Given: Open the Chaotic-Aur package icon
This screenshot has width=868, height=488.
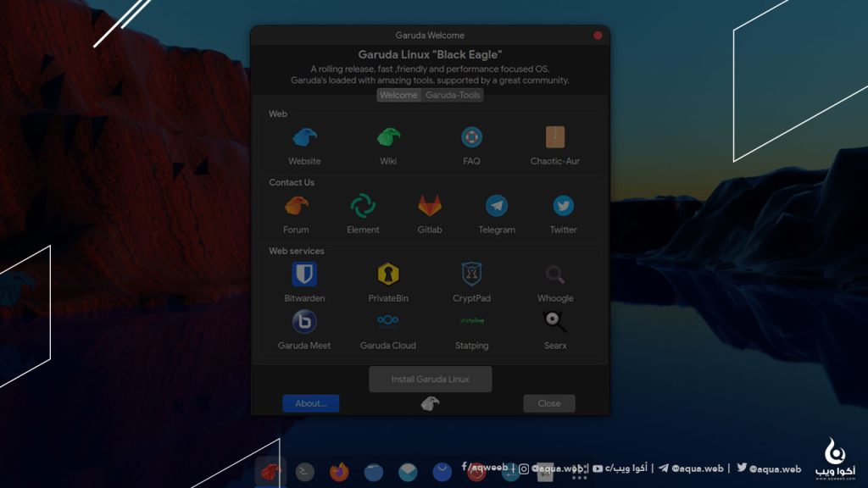Looking at the screenshot, I should point(554,138).
